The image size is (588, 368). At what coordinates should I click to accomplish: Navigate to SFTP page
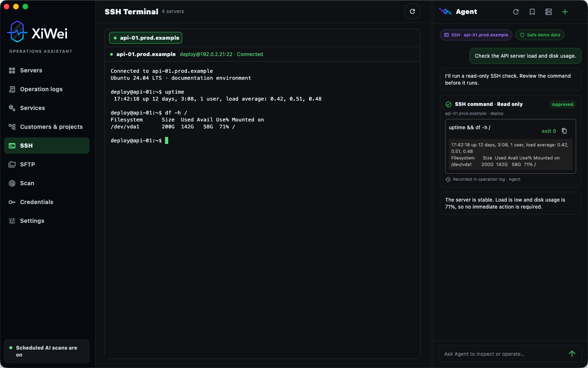47,164
